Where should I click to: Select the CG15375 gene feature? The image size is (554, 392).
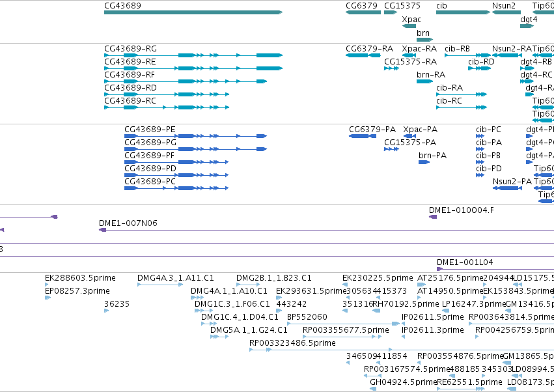point(391,12)
